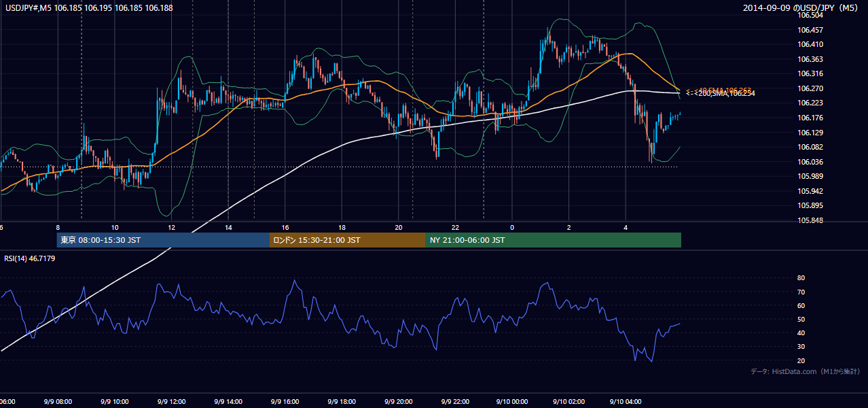Click hour tick 20 under price chart
Viewport: 868px width, 408px height.
click(x=399, y=228)
